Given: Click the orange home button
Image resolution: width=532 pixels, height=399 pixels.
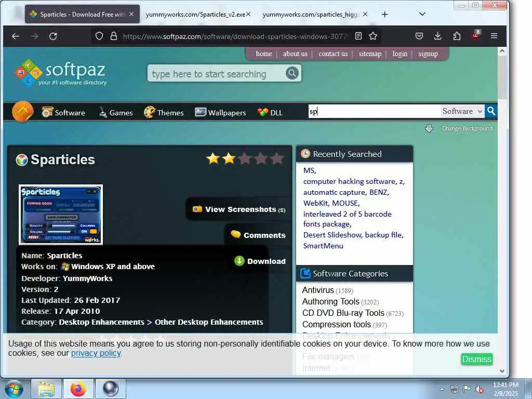Looking at the screenshot, I should pos(23,112).
